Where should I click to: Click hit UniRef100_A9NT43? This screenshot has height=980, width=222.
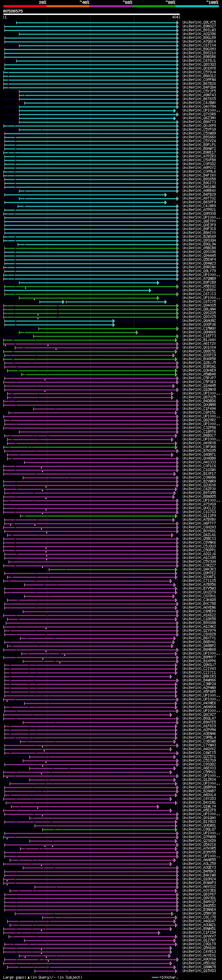tap(199, 95)
